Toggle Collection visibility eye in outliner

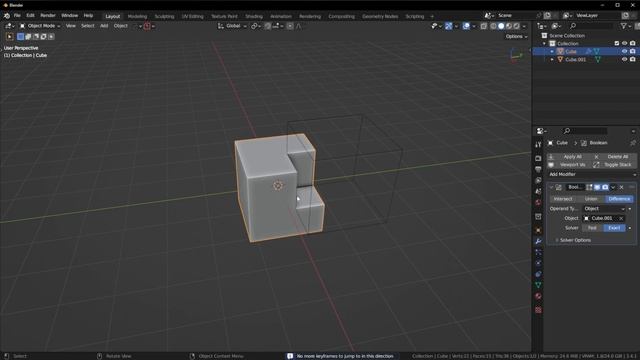point(624,43)
